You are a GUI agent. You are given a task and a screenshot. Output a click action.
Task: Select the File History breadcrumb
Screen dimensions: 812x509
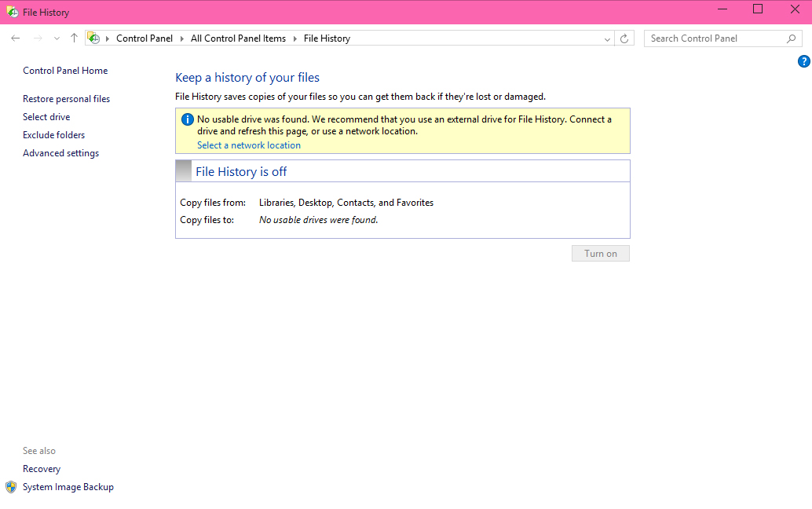point(327,38)
